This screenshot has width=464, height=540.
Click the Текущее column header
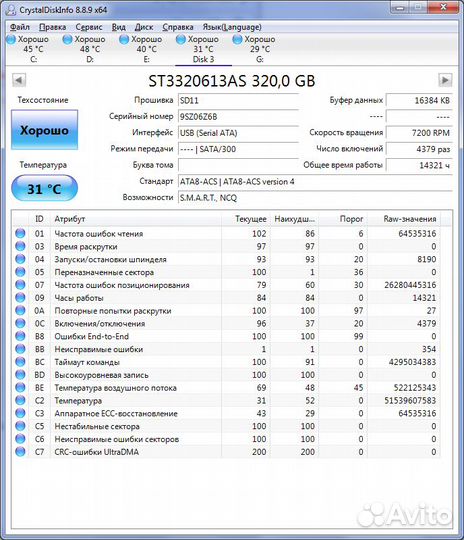tap(246, 219)
